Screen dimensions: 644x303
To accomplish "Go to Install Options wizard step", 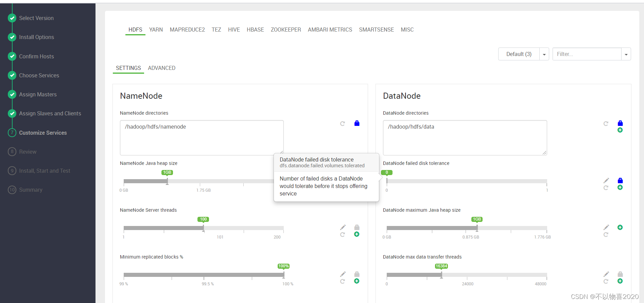I will coord(36,37).
